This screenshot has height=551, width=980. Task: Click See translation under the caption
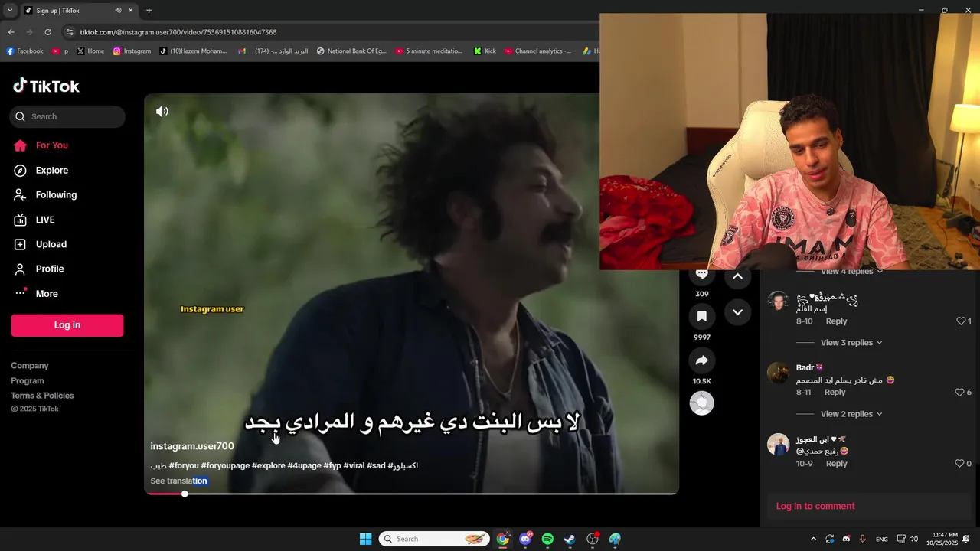178,481
